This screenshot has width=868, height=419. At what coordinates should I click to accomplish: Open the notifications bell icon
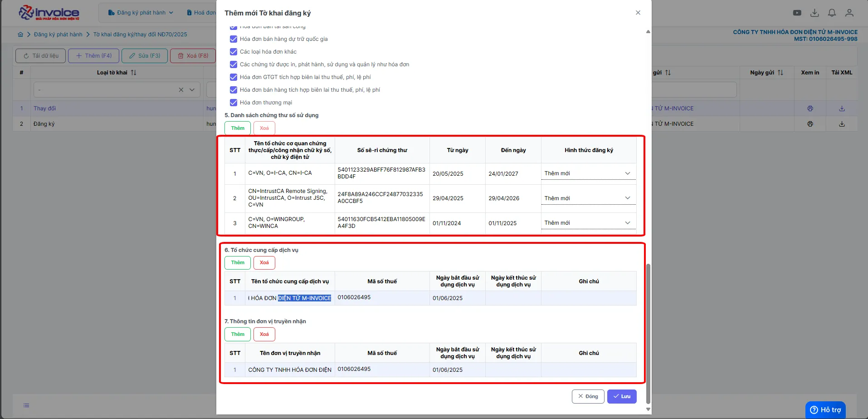pos(832,13)
